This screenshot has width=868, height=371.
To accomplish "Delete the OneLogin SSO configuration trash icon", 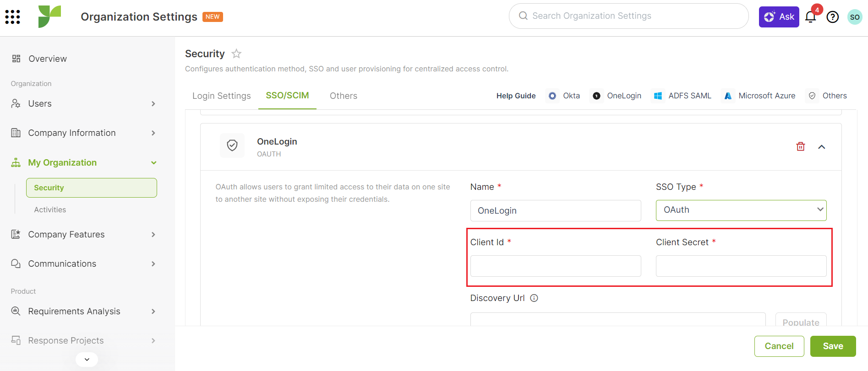I will point(801,146).
